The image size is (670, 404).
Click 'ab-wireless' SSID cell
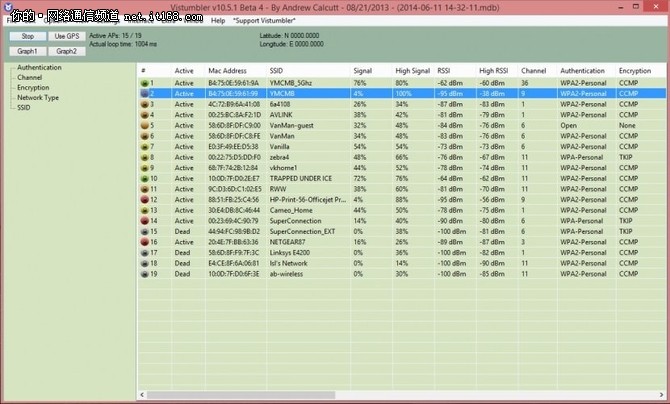point(286,274)
